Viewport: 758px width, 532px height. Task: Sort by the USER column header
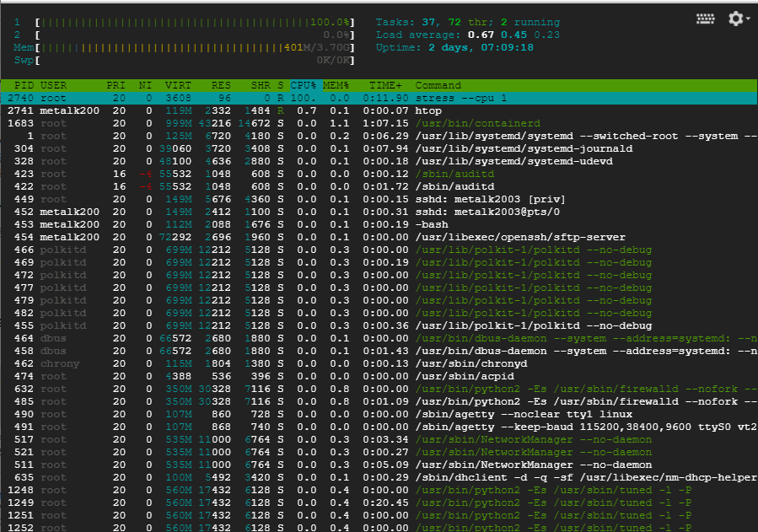pyautogui.click(x=53, y=85)
